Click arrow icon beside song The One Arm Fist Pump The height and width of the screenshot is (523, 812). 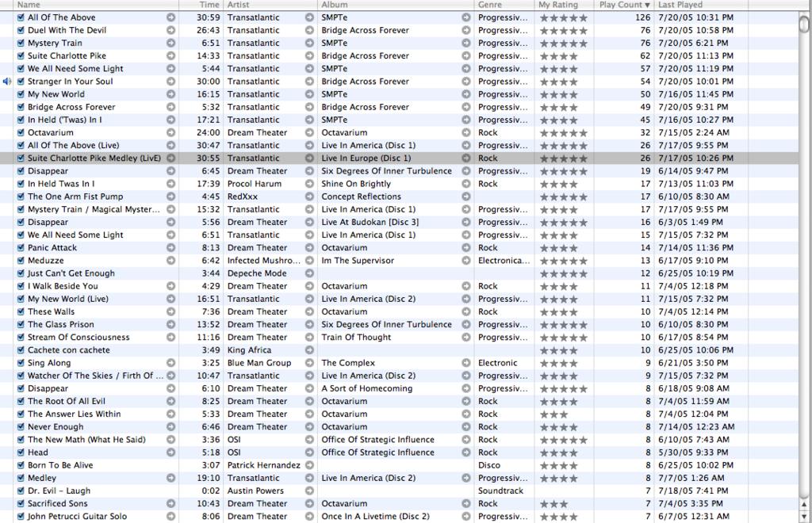point(171,197)
